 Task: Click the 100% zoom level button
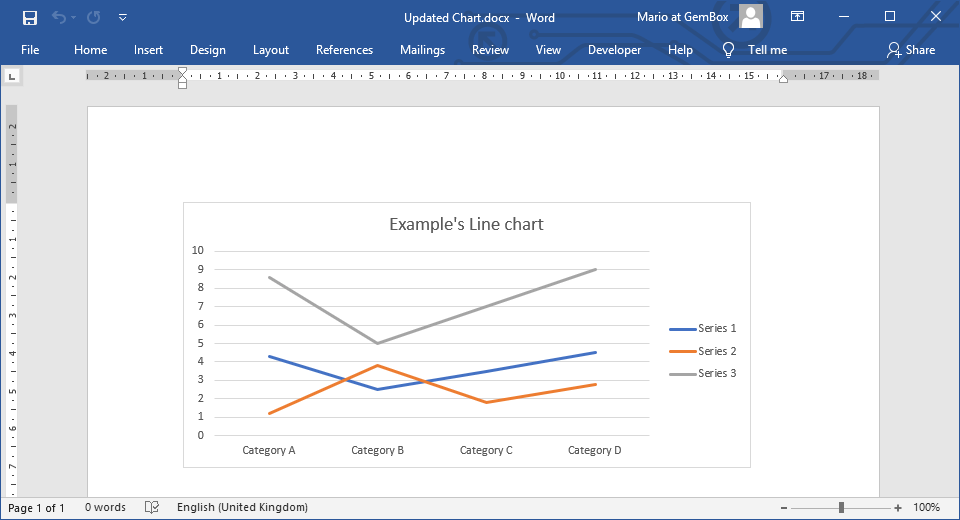click(926, 508)
